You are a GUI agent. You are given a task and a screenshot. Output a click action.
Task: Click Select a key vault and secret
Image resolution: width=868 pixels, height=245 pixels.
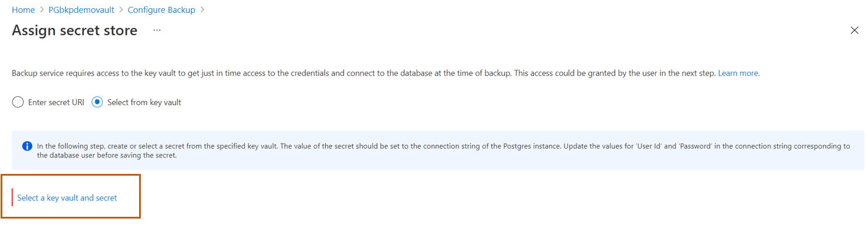tap(67, 198)
